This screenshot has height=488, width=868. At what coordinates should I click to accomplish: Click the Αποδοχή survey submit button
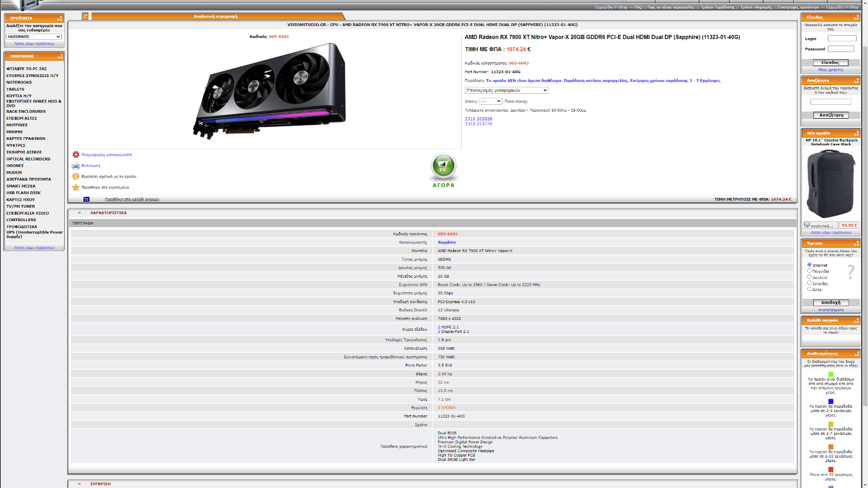coord(831,303)
